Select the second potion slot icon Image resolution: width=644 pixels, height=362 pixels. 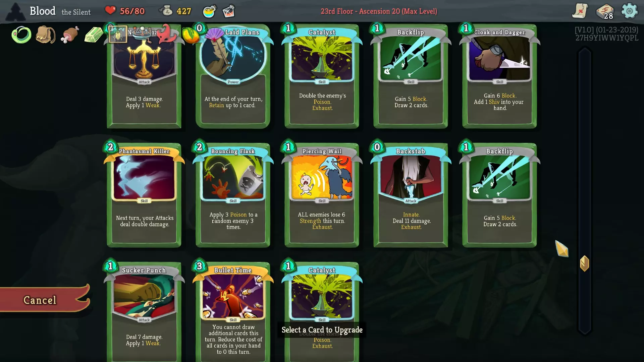click(x=229, y=11)
